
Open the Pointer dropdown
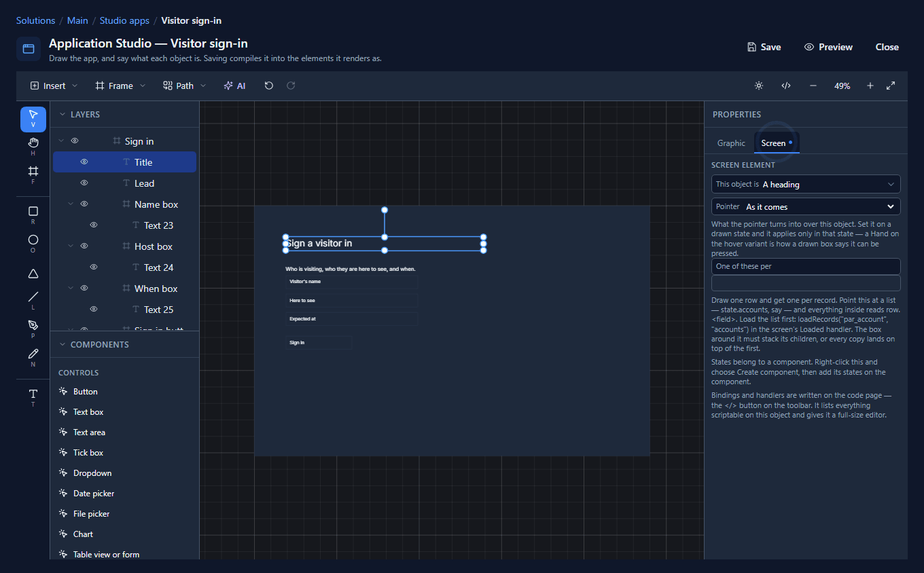coord(806,206)
